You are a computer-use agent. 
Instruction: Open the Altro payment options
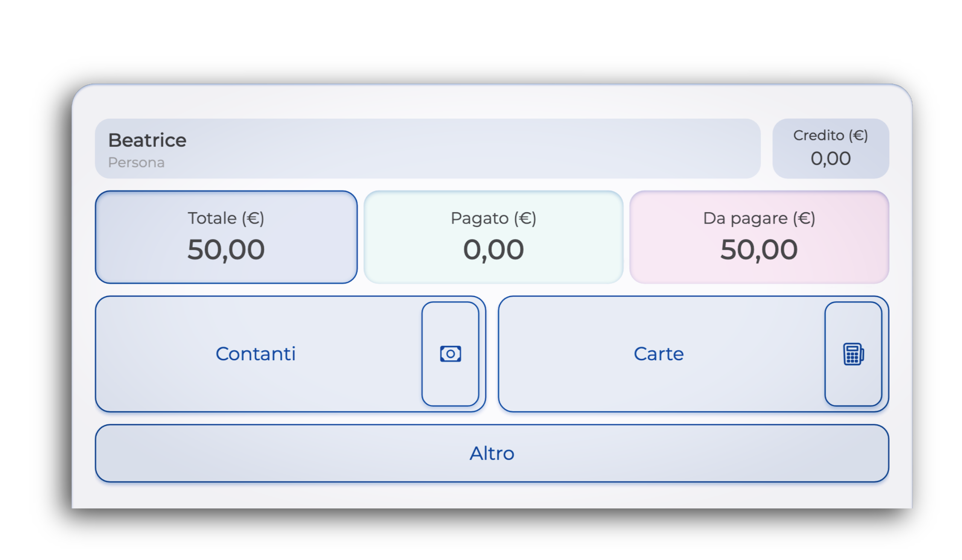coord(492,453)
